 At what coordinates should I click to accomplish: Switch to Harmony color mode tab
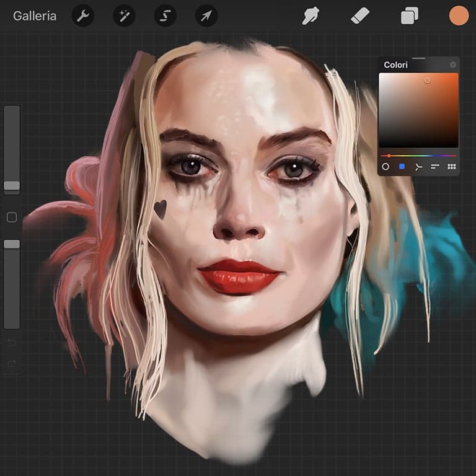tap(418, 167)
